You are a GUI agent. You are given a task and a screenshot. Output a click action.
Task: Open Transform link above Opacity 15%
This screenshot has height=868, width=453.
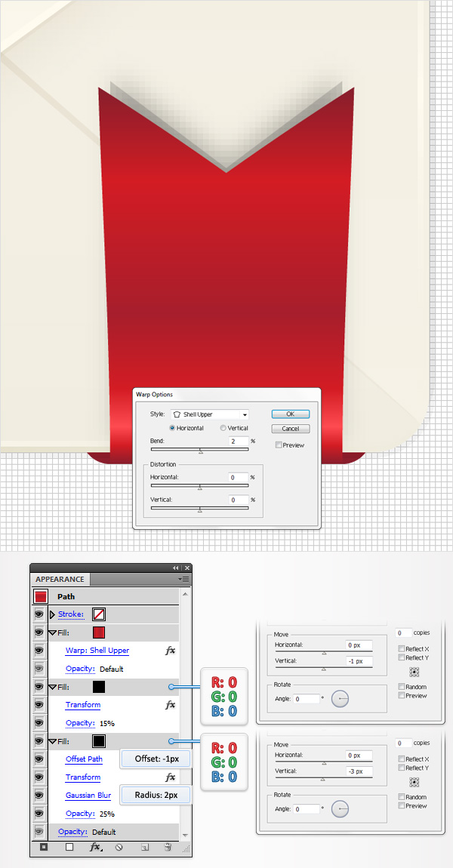coord(83,705)
